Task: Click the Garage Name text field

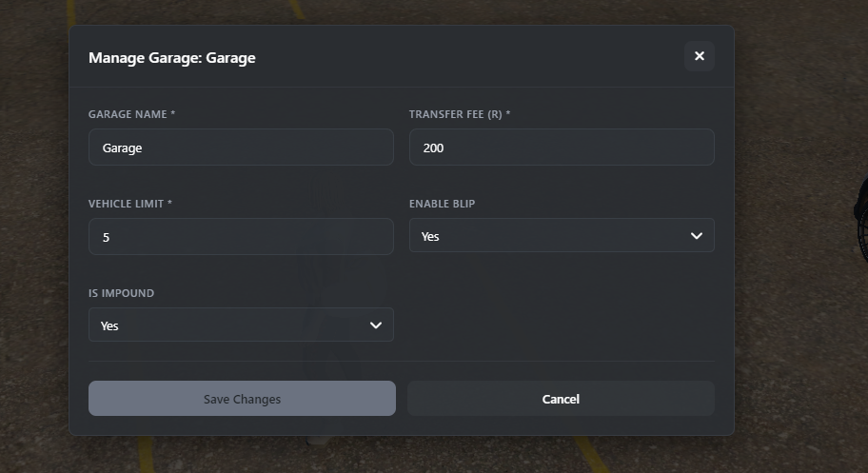Action: coord(241,148)
